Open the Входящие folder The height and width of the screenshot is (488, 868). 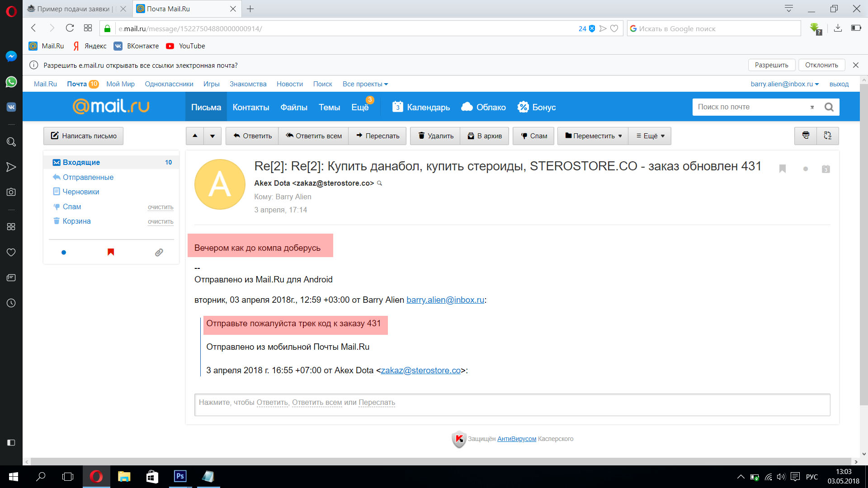coord(81,162)
